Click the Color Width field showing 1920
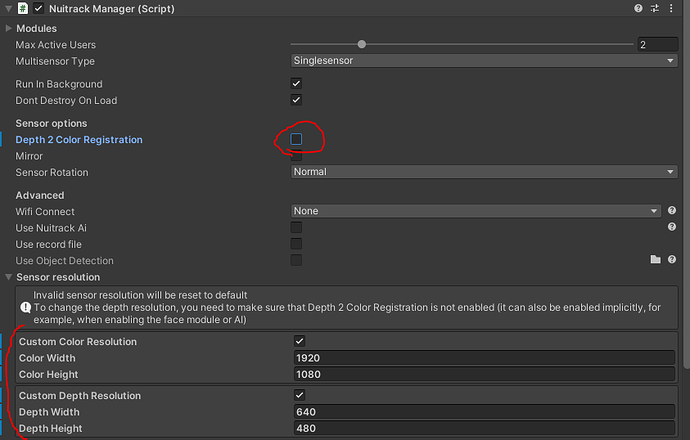 pyautogui.click(x=484, y=358)
